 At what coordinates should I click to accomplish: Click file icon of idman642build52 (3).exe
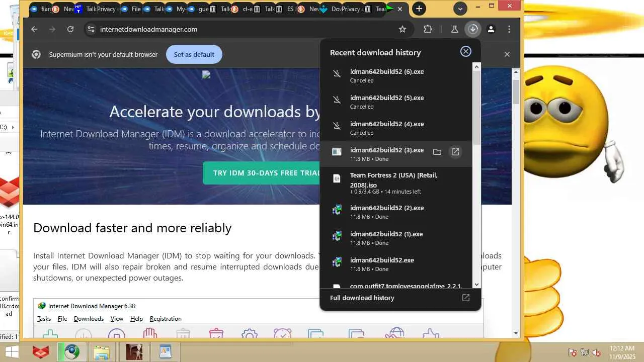pyautogui.click(x=337, y=152)
